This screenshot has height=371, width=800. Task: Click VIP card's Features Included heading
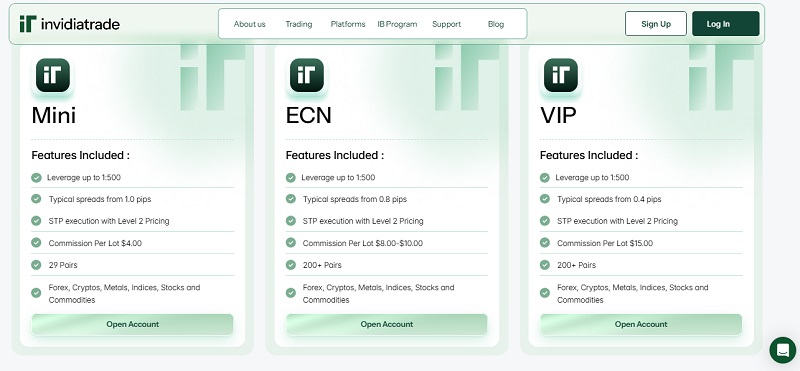coord(589,155)
